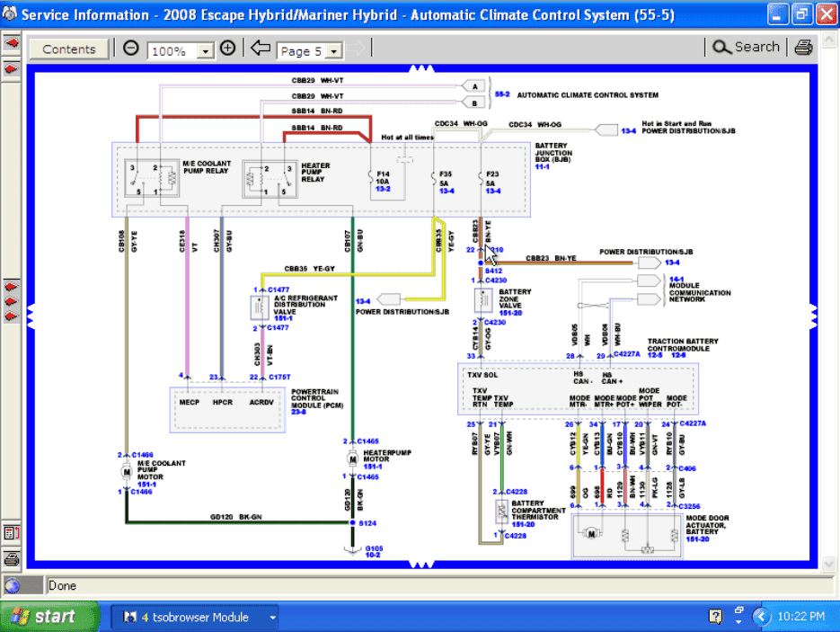Go to previous page with left arrow

(x=261, y=49)
